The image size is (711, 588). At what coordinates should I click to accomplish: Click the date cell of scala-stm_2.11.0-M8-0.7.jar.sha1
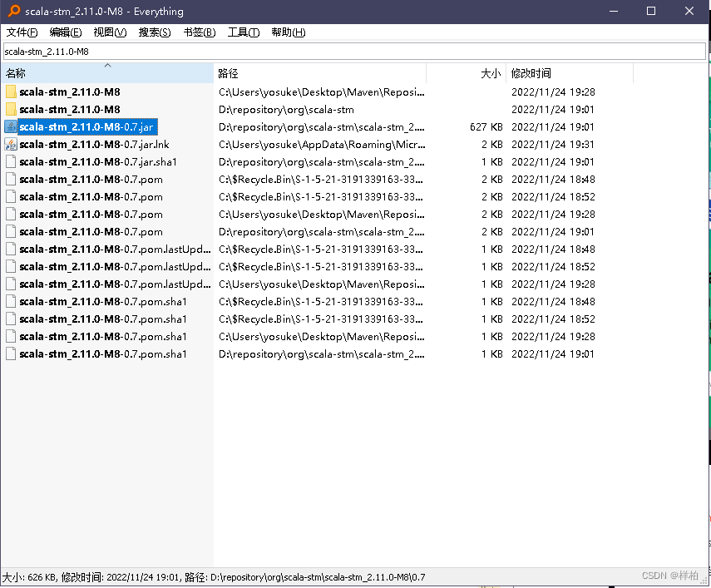point(553,162)
